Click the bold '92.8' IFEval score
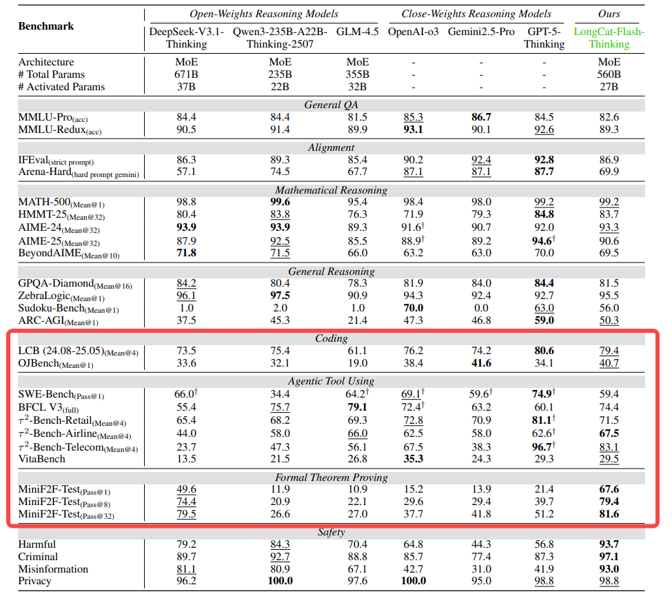The height and width of the screenshot is (616, 672). [544, 161]
